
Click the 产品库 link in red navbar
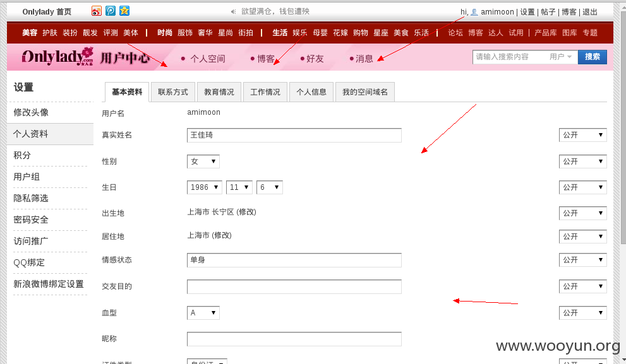pos(546,33)
